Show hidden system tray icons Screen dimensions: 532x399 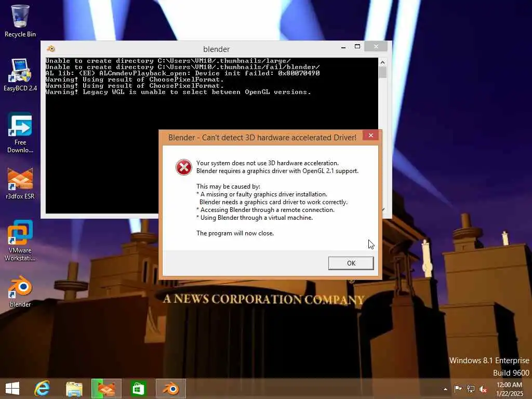pos(445,389)
